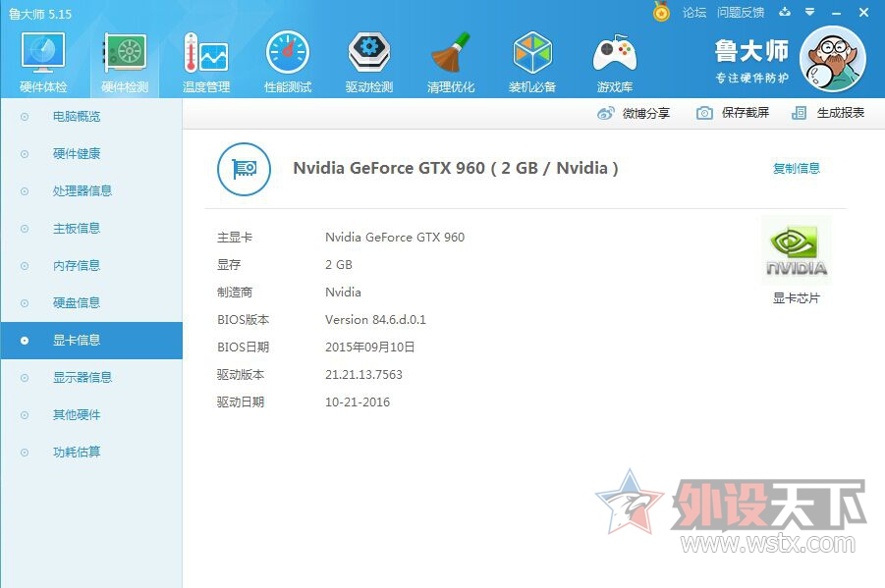The image size is (885, 588).
Task: Open the title bar dropdown menu arrow
Action: 810,12
